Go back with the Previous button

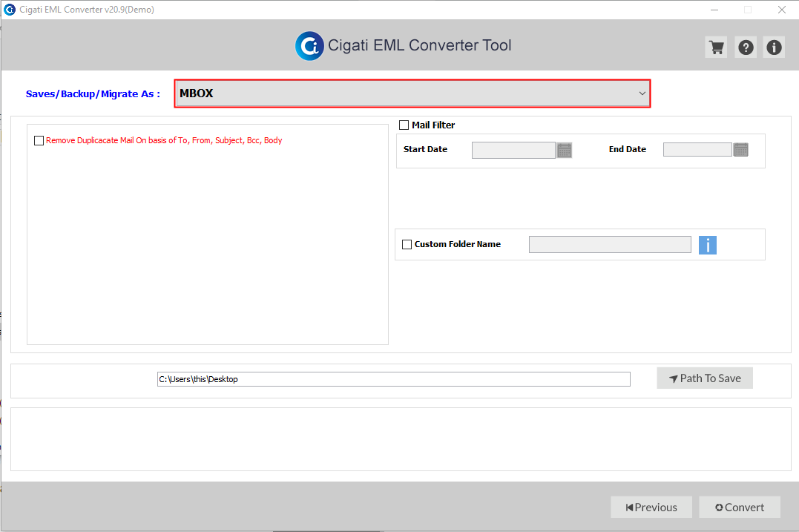point(651,507)
